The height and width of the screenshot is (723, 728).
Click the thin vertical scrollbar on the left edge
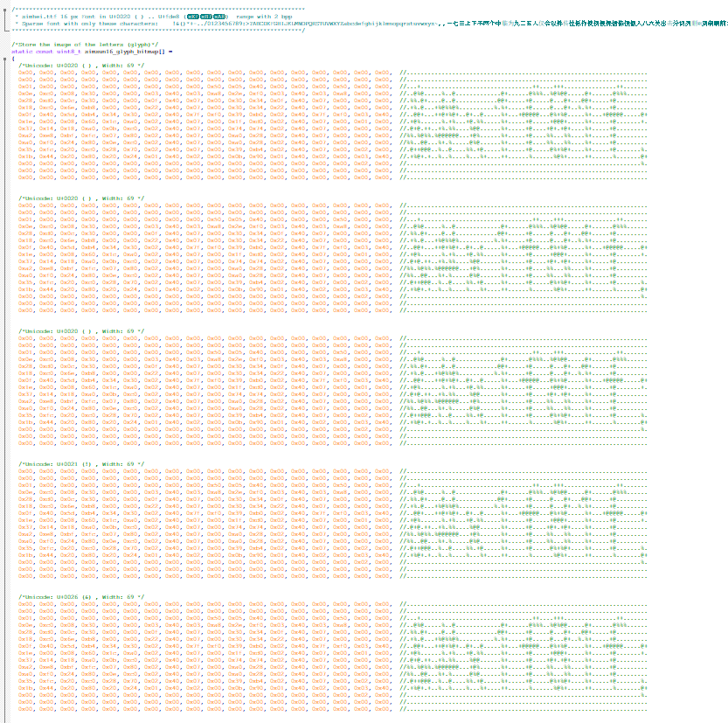(x=6, y=350)
